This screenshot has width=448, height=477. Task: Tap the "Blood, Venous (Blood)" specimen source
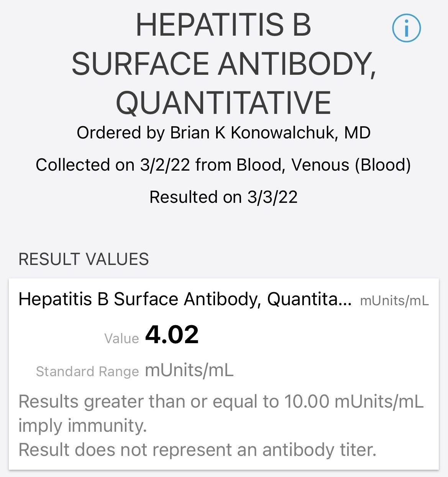click(x=323, y=165)
